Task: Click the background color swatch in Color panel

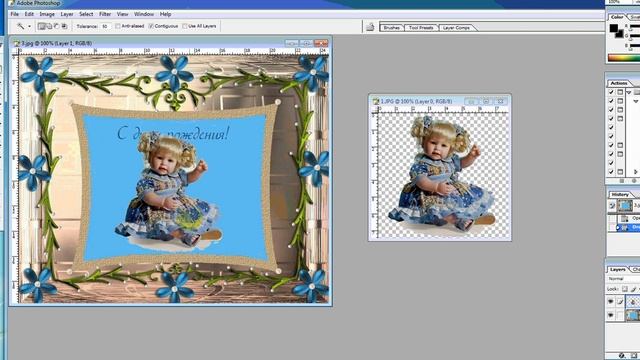Action: click(x=620, y=34)
